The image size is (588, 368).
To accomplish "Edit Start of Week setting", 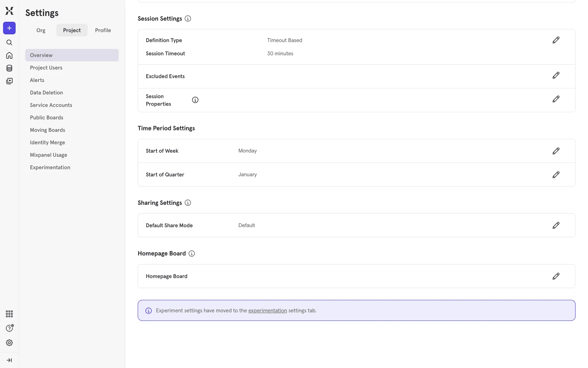I will 556,151.
